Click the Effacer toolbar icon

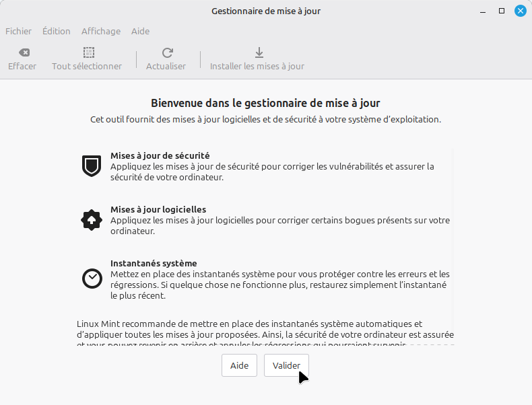(23, 52)
